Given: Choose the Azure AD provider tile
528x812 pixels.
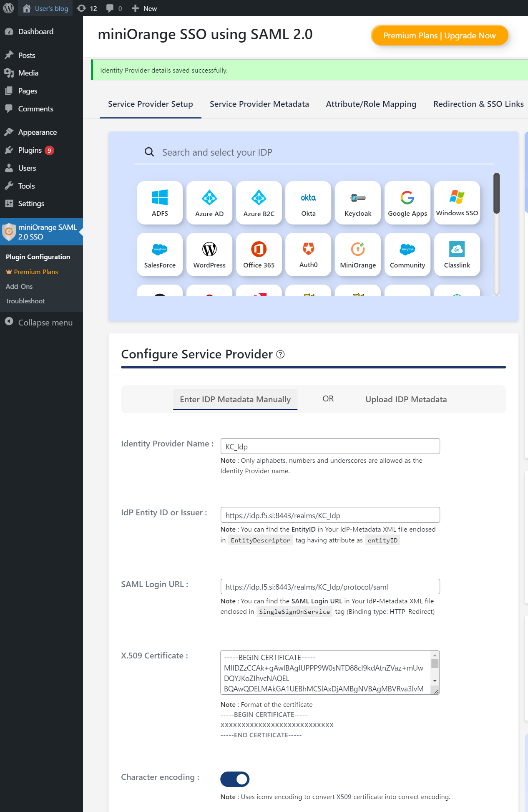Looking at the screenshot, I should [x=209, y=203].
